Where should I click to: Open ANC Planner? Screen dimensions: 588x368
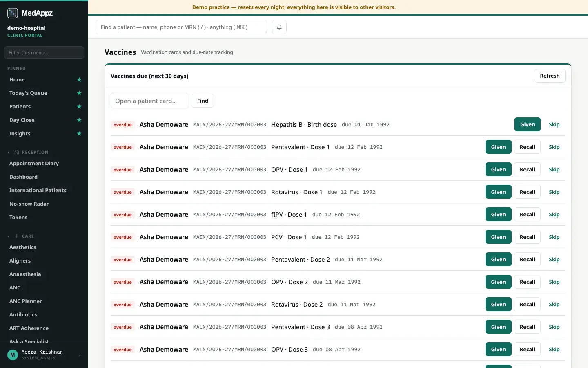click(x=26, y=301)
